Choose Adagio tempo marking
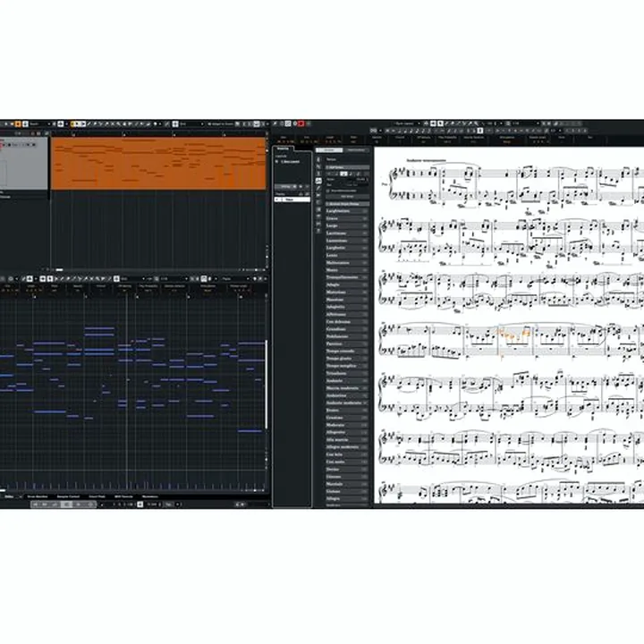 click(347, 284)
